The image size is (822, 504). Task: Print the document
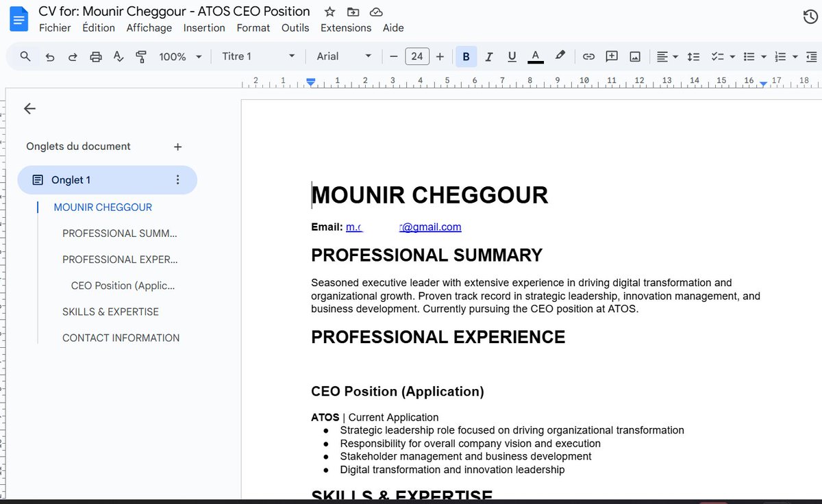(x=96, y=57)
